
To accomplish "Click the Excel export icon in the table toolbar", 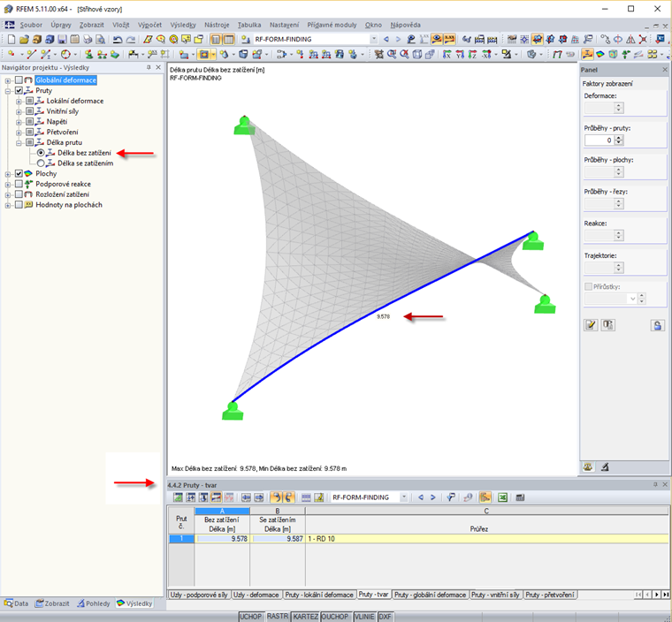I will tap(503, 497).
